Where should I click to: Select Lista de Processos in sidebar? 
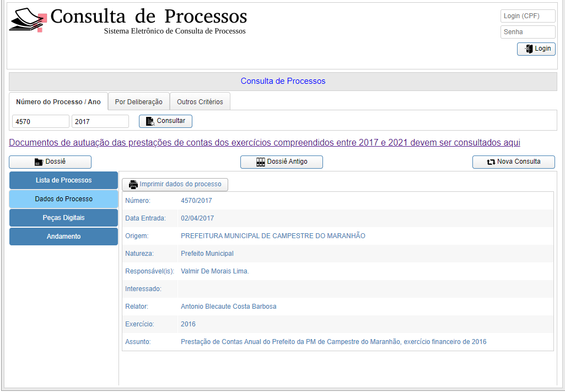(64, 180)
